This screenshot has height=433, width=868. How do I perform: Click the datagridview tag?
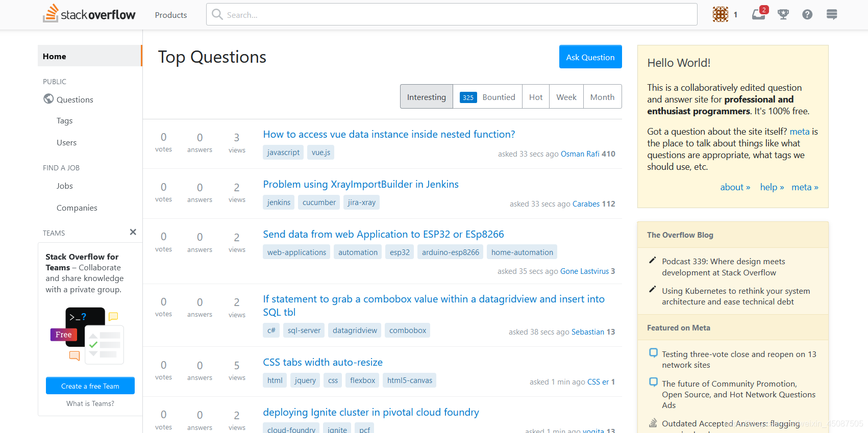[355, 330]
